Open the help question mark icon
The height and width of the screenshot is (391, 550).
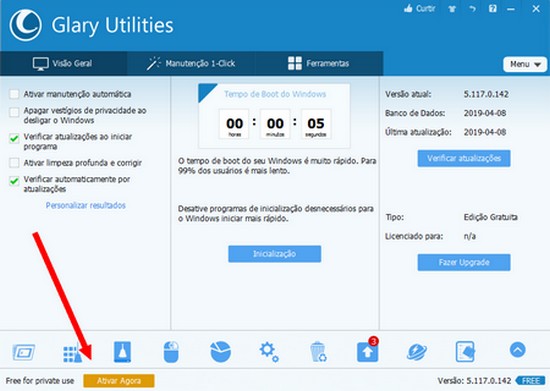[492, 8]
